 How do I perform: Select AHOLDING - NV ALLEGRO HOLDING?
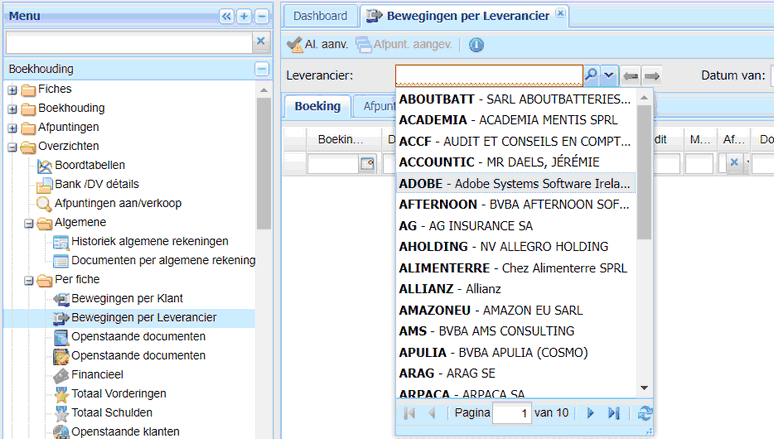tap(515, 246)
